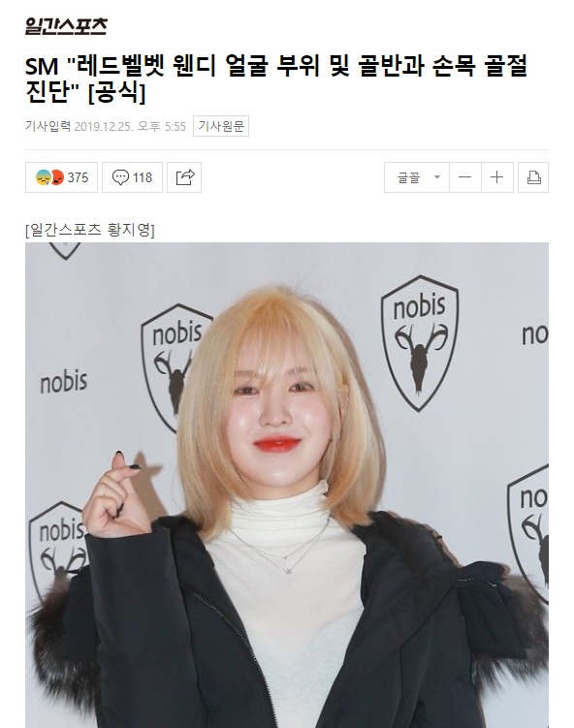
Task: Click the article photo of blonde woman
Action: [x=287, y=486]
